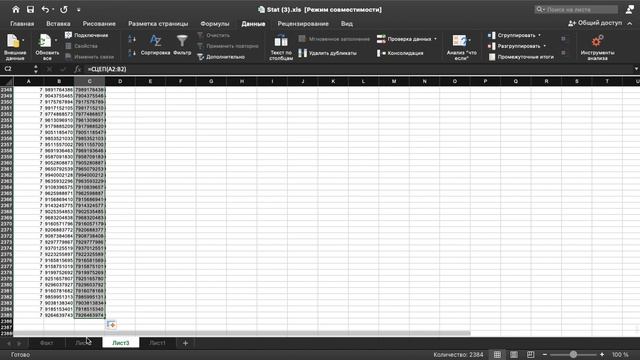640x360 pixels.
Task: Click the 100 % zoom level
Action: (620, 355)
